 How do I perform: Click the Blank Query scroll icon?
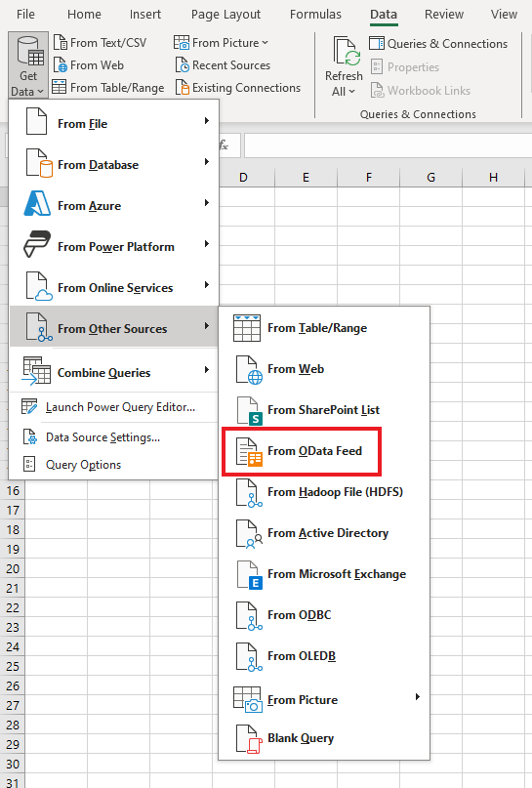(x=249, y=739)
